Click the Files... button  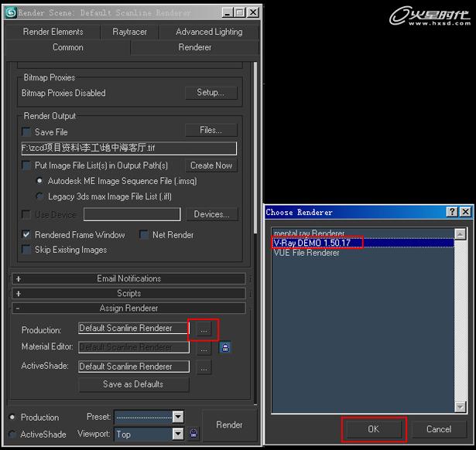click(x=211, y=130)
